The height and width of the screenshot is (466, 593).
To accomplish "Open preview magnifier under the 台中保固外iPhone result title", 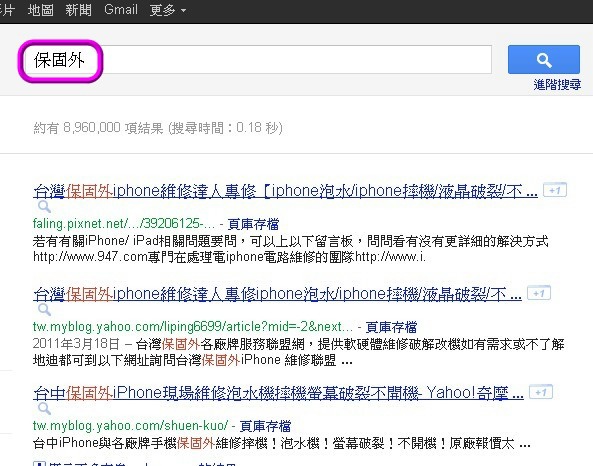I will (x=44, y=409).
